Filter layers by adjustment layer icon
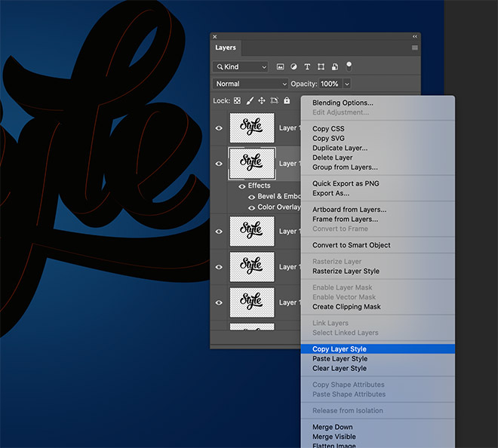The width and height of the screenshot is (498, 448). [294, 67]
